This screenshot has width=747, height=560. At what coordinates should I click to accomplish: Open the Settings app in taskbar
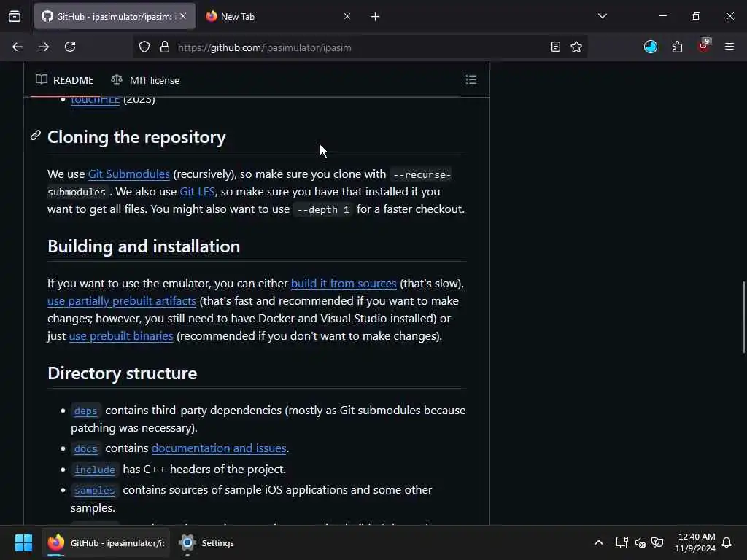click(x=206, y=542)
